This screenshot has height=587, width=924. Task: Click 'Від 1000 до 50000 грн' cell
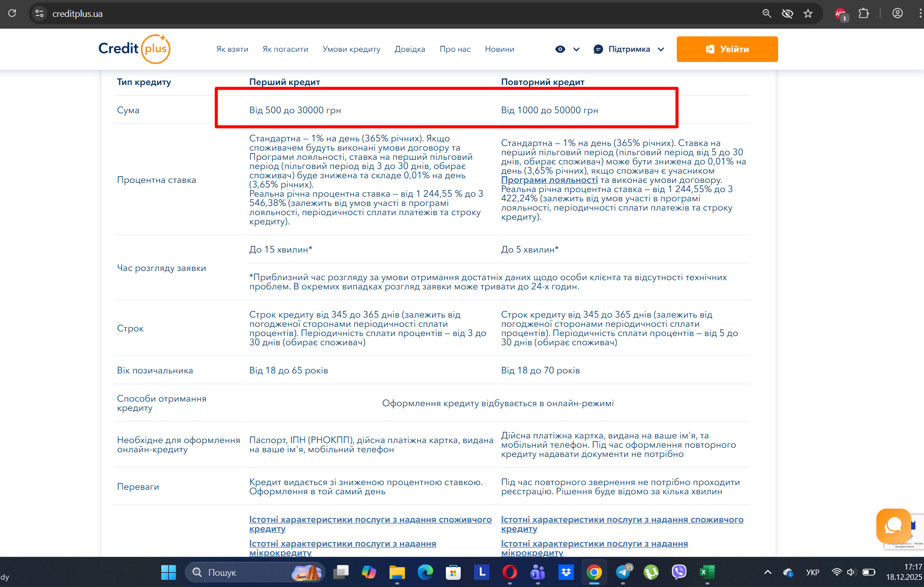549,110
